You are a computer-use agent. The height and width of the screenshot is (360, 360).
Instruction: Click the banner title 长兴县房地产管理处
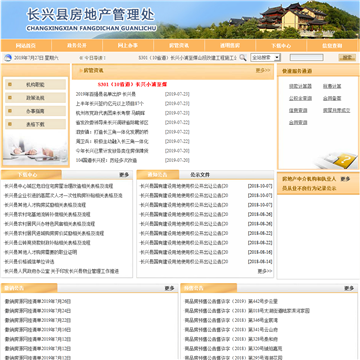91,15
